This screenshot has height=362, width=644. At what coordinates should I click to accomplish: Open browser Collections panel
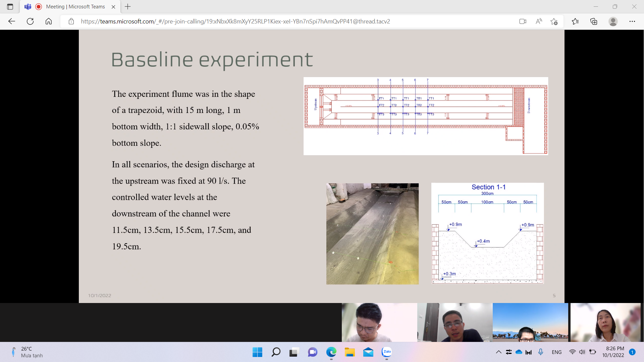pos(594,21)
